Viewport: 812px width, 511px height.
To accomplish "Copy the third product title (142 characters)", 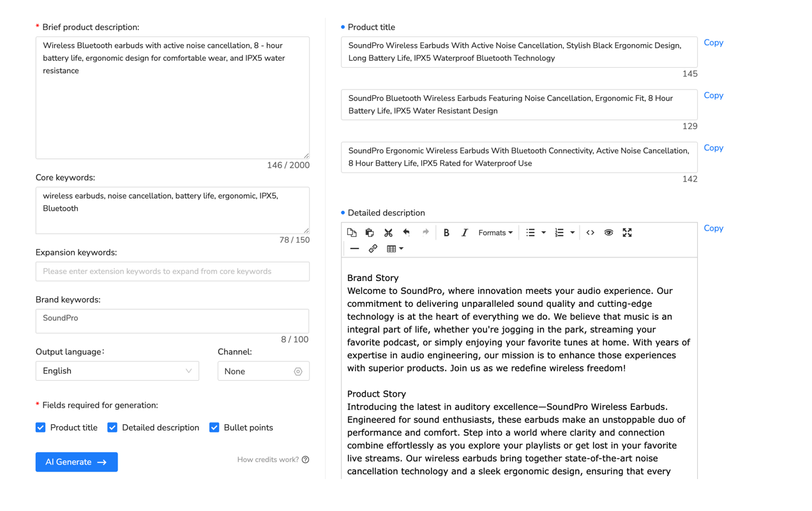I will (713, 148).
